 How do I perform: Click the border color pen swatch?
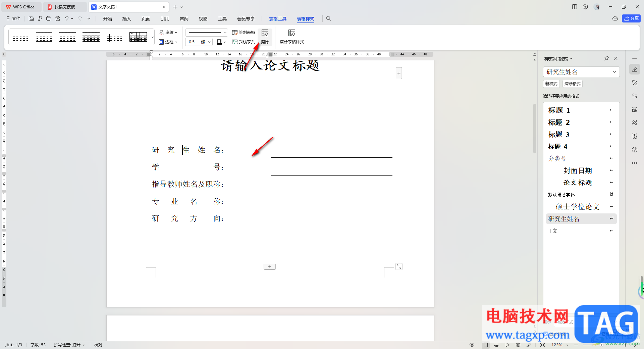tap(219, 42)
